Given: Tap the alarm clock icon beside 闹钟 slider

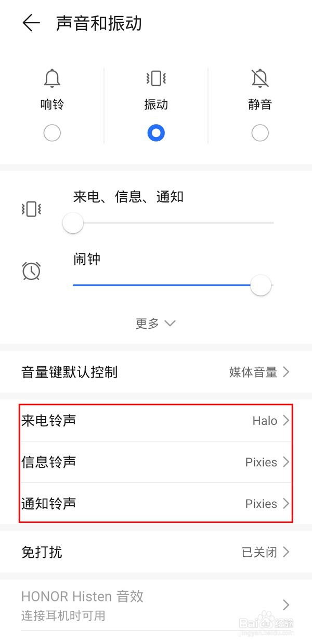Looking at the screenshot, I should coord(30,271).
